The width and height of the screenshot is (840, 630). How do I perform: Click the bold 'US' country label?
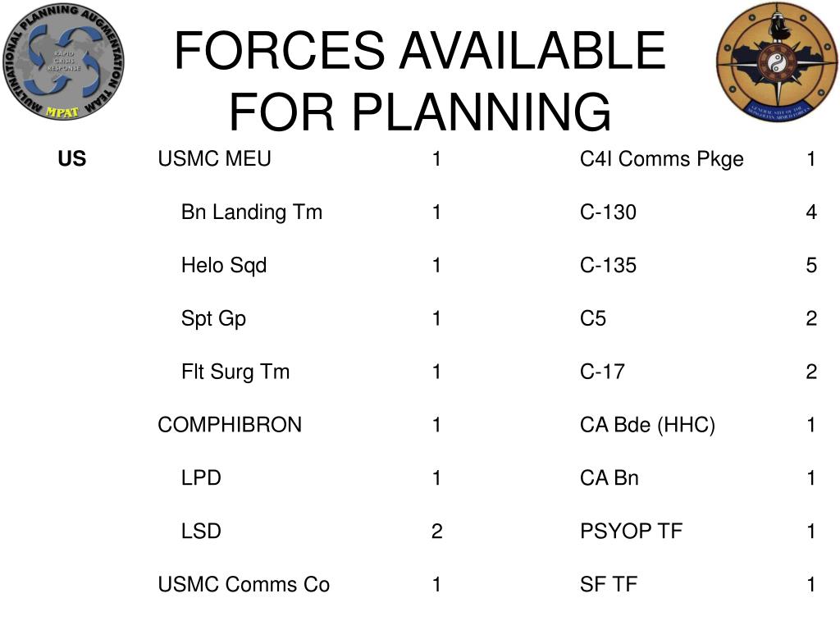(x=72, y=159)
